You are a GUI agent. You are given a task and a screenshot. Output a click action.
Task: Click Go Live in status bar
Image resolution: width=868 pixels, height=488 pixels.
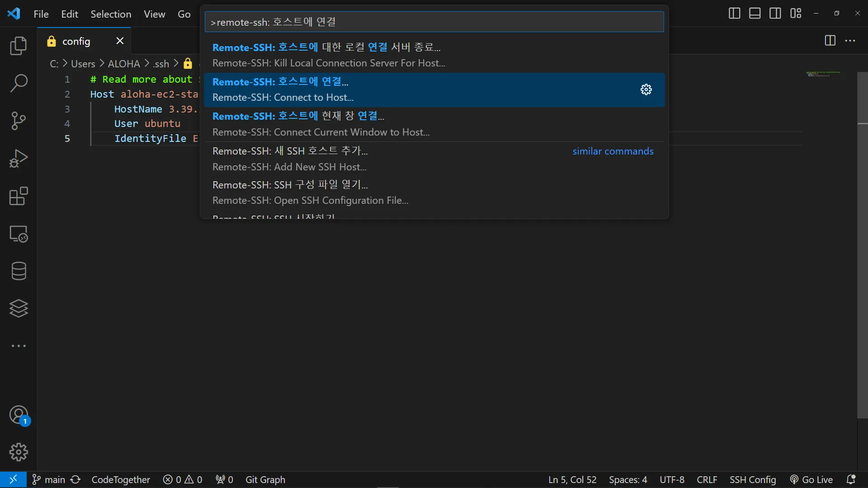(811, 479)
